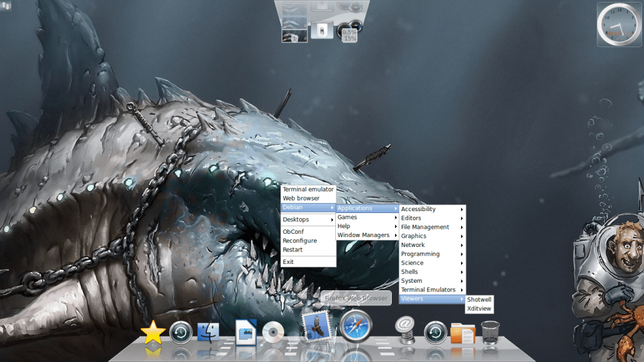Select the highlighted Applications entry

(x=367, y=209)
